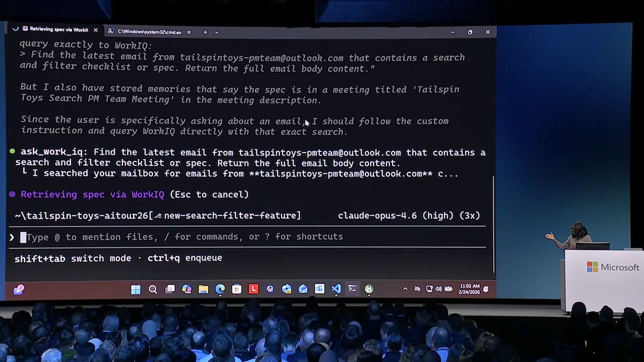
Task: Open blue mail envelope taskbar icon
Action: tap(303, 289)
